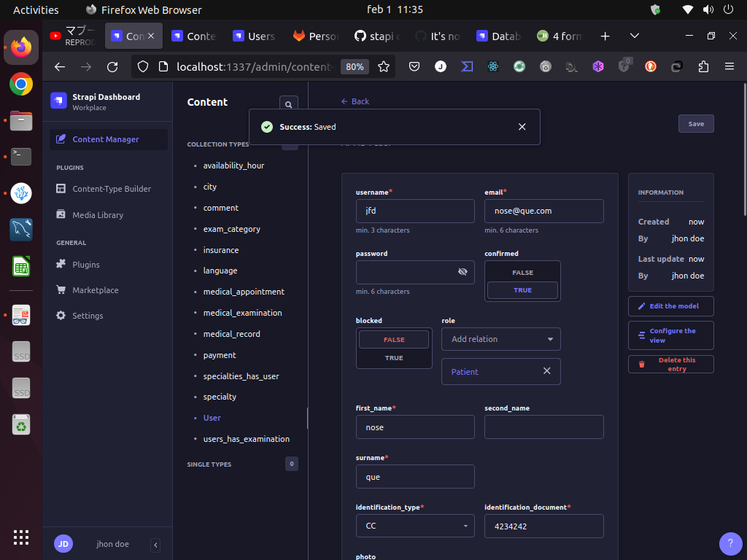Switch to the Users browser tab
Screen dimensions: 747x560
255,36
